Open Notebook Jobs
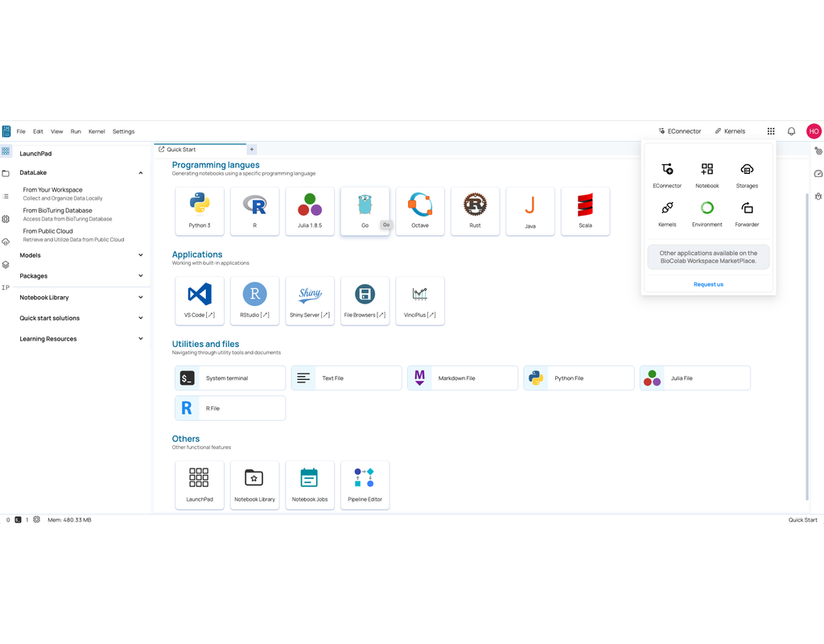The width and height of the screenshot is (824, 644). pyautogui.click(x=310, y=485)
